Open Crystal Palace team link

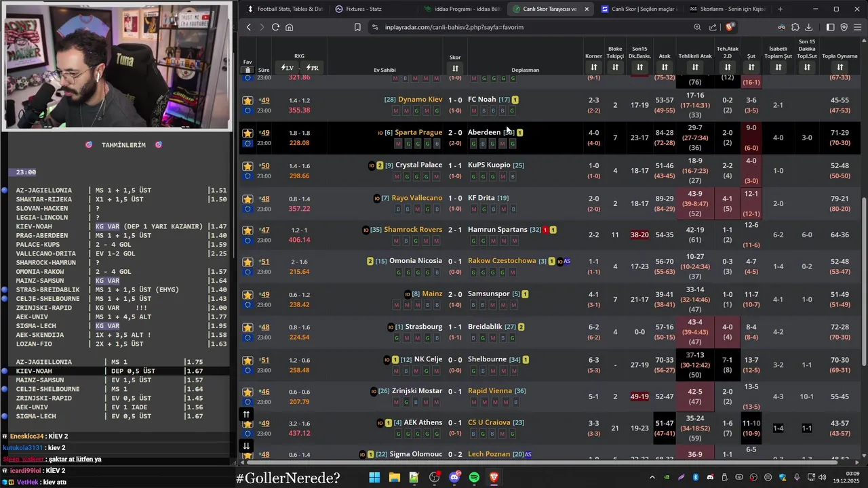click(418, 165)
